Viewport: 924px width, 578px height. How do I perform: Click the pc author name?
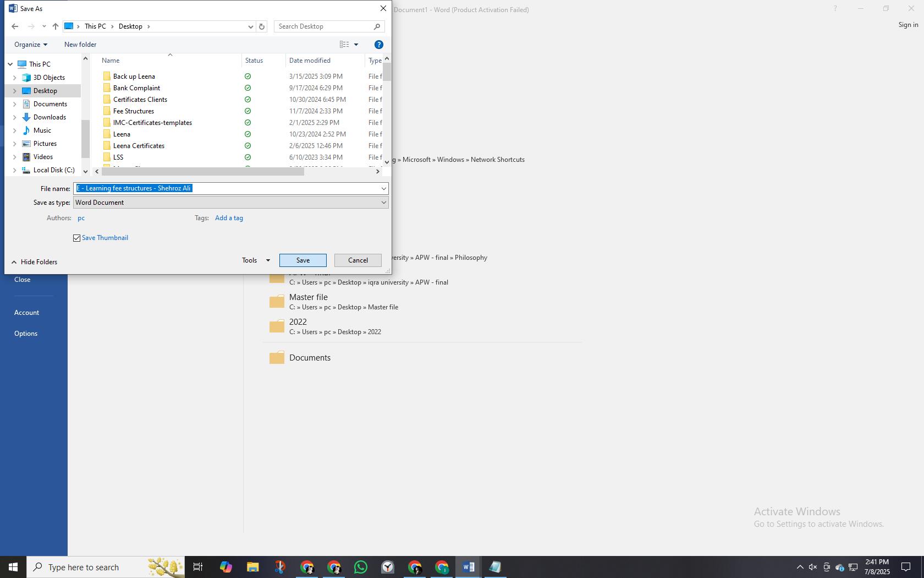click(81, 218)
